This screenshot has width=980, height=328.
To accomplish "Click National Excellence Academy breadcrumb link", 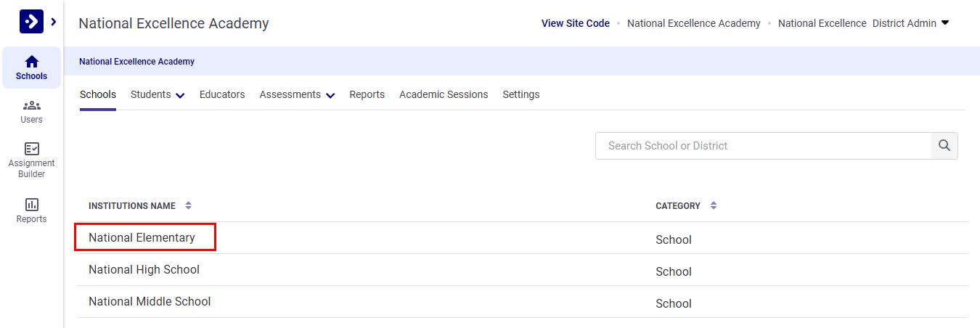I will tap(136, 62).
